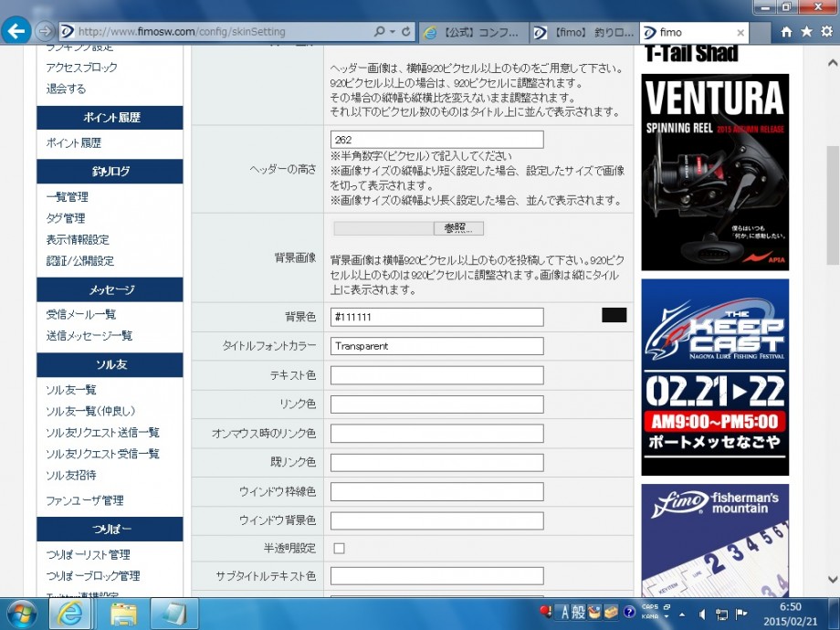Click the テキスト色 input field

pos(436,375)
